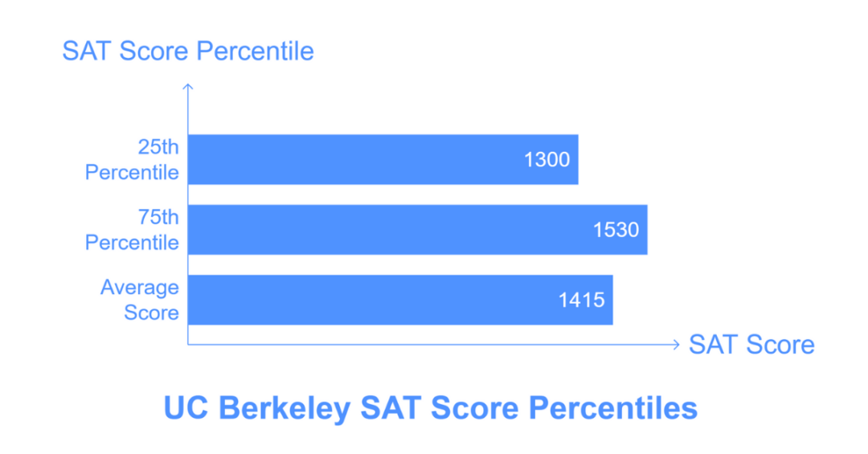The image size is (868, 454).
Task: Click the 1300 value on the bar
Action: (x=547, y=160)
